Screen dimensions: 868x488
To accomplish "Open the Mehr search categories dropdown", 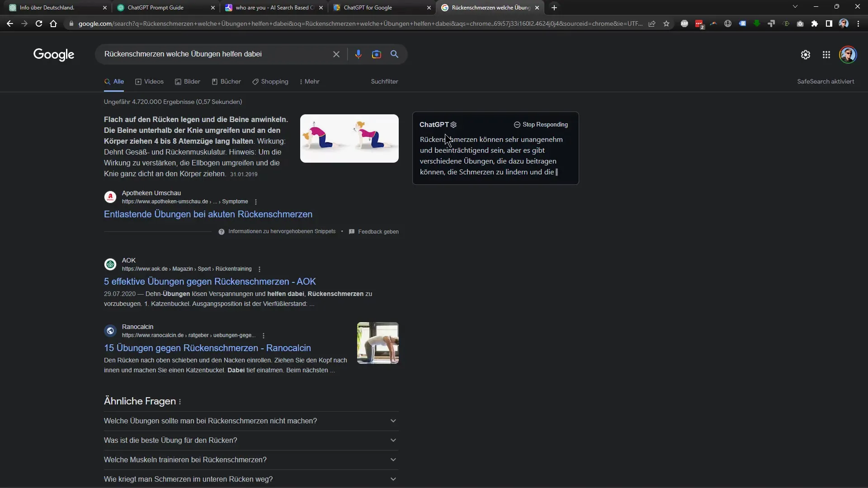I will point(309,82).
